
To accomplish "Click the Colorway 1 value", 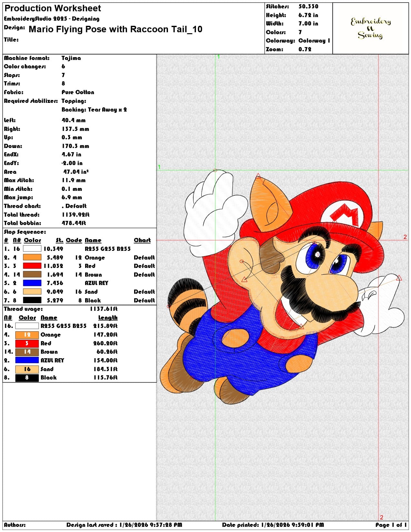I will pyautogui.click(x=314, y=41).
